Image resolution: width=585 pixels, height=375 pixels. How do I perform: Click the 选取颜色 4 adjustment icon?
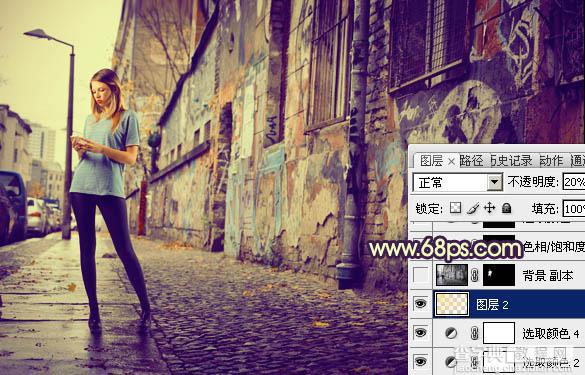pos(451,333)
